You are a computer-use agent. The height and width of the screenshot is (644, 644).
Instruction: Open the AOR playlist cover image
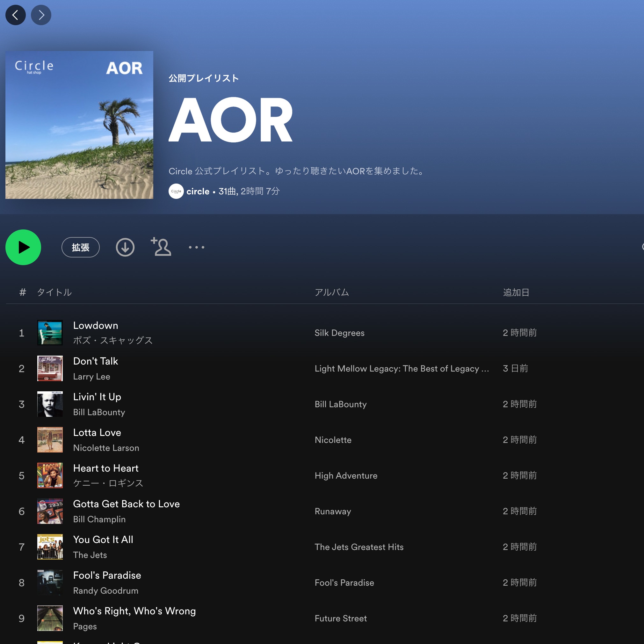(x=79, y=125)
